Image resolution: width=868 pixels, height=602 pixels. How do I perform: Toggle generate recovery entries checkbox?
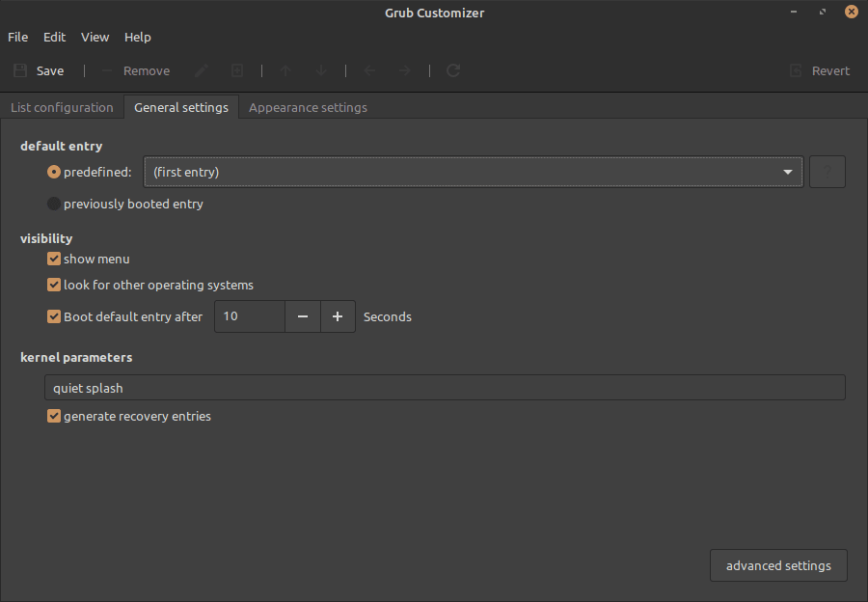click(54, 416)
